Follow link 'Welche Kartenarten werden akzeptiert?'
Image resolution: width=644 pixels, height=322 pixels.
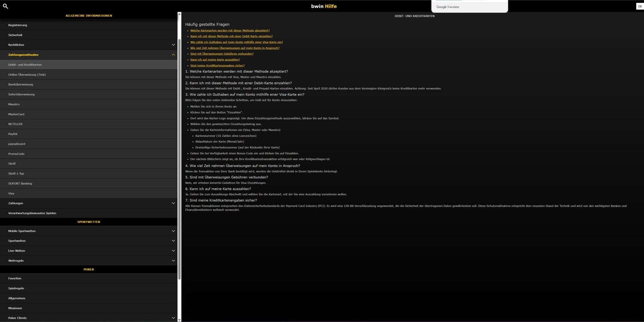click(230, 30)
